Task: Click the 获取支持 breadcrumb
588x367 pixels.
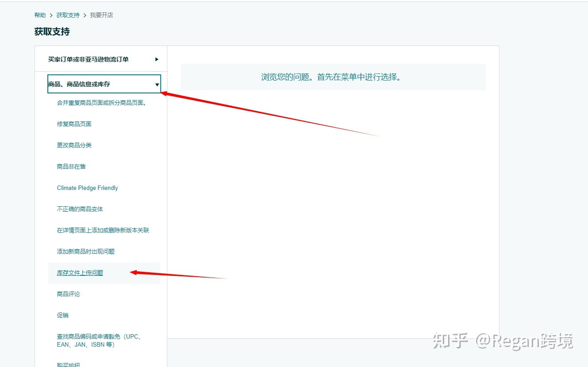Action: pyautogui.click(x=68, y=15)
